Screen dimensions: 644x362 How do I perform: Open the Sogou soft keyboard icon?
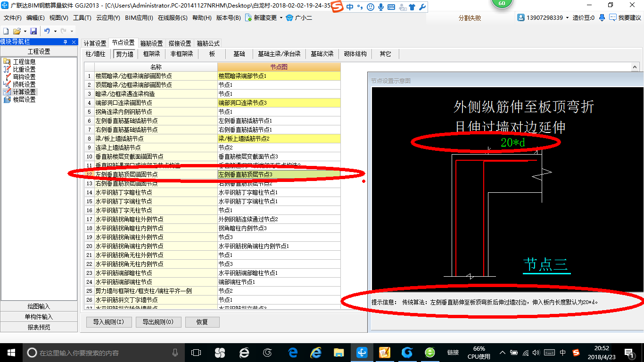tap(391, 7)
